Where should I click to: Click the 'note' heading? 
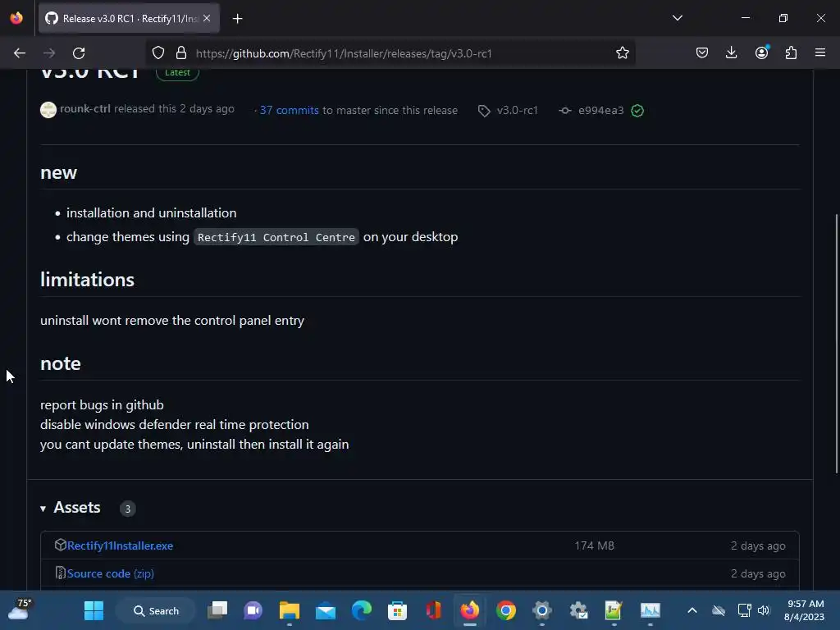[x=61, y=363]
